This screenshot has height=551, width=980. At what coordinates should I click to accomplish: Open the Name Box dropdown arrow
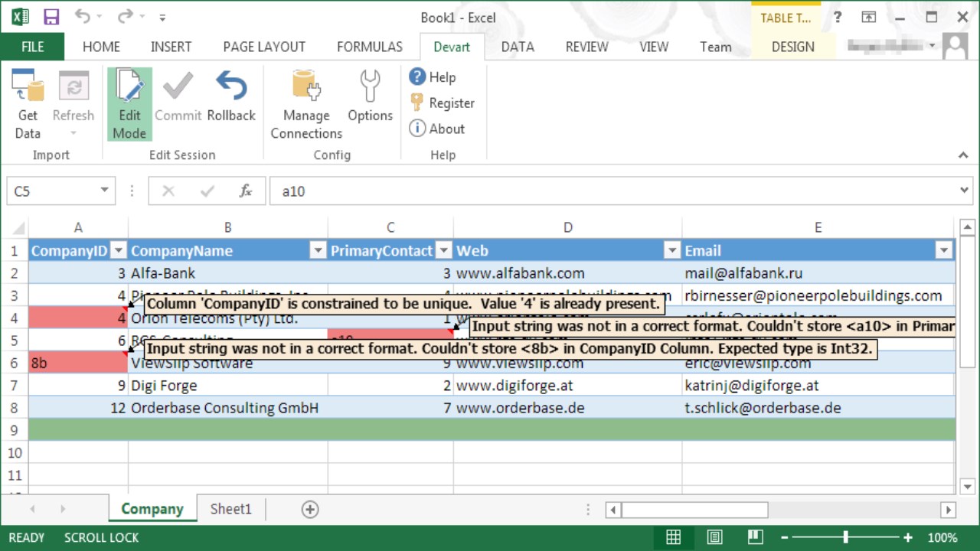104,191
